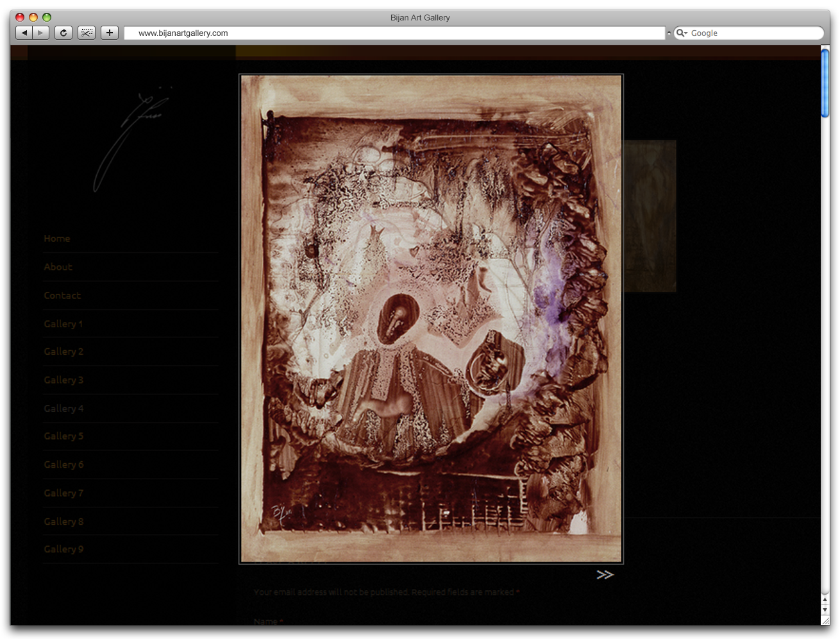Image resolution: width=840 pixels, height=639 pixels.
Task: Open Gallery 2 in the sidebar
Action: pyautogui.click(x=63, y=352)
